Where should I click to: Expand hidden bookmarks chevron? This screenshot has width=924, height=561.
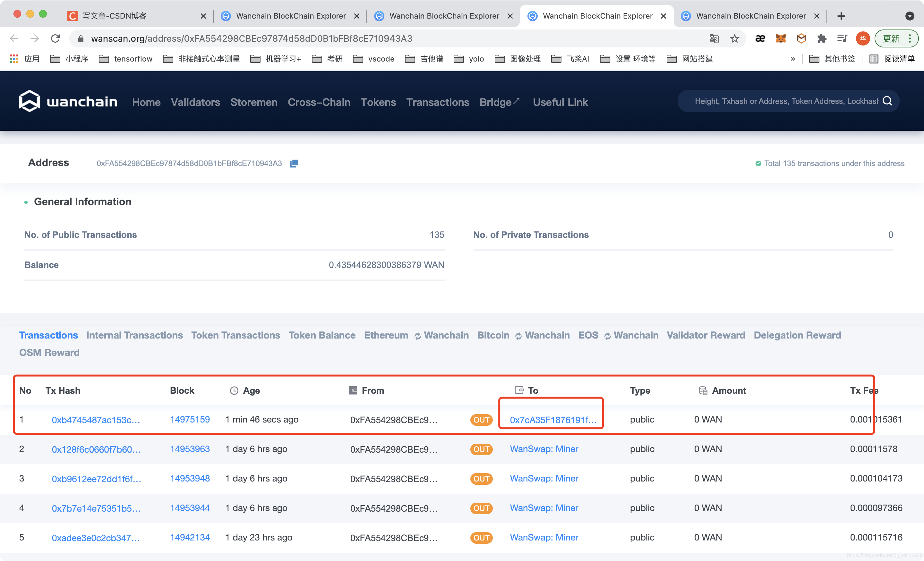click(x=793, y=59)
